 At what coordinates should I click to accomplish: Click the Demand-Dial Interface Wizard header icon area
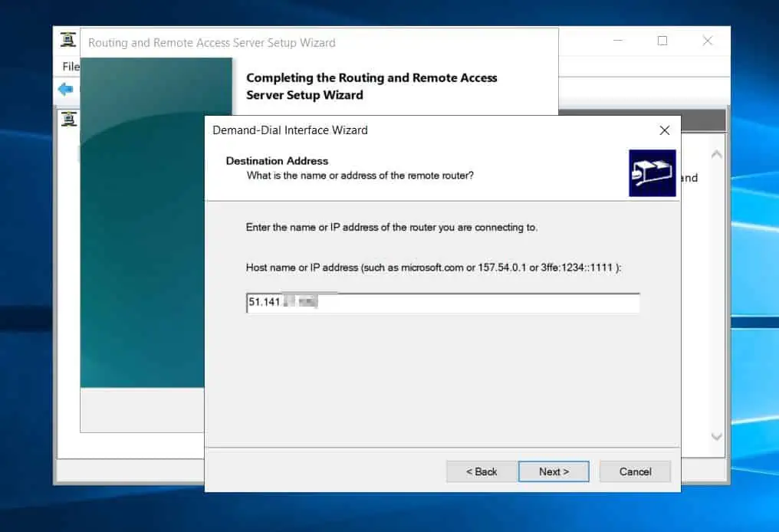pyautogui.click(x=652, y=173)
